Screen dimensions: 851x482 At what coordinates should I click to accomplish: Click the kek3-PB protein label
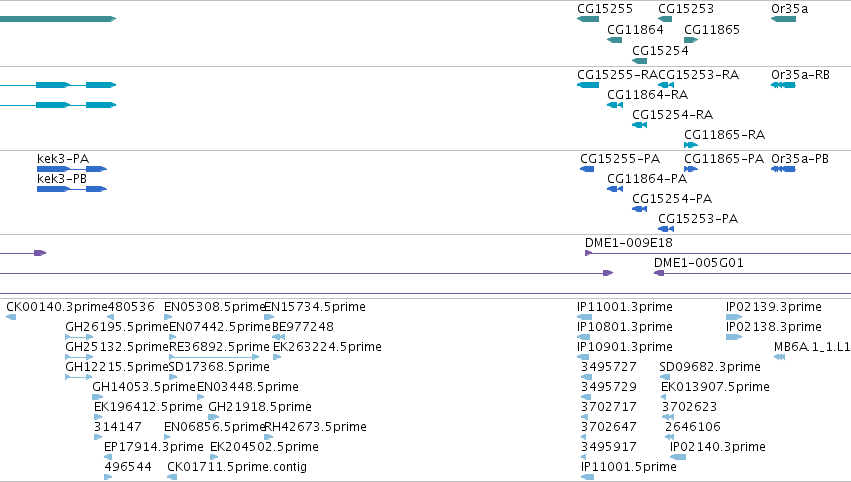point(62,179)
